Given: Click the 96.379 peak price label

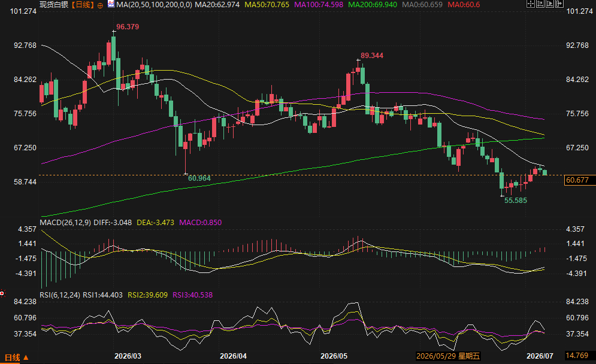Looking at the screenshot, I should pos(128,26).
